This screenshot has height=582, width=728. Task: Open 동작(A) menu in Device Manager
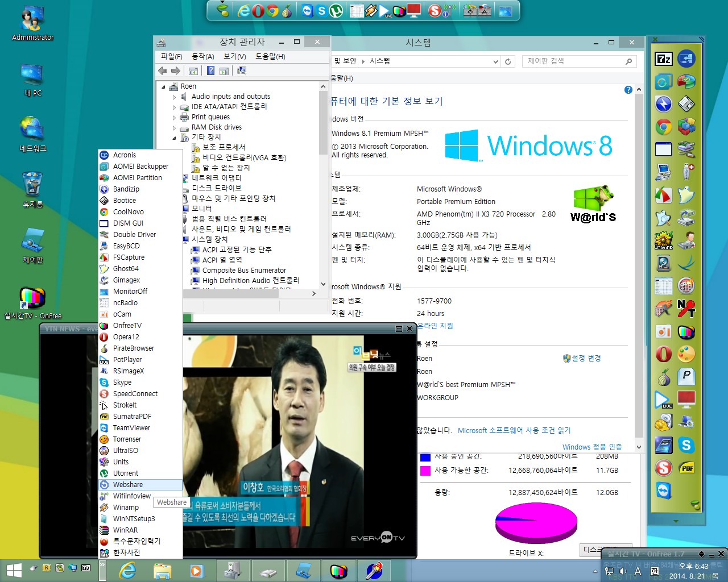tap(203, 57)
